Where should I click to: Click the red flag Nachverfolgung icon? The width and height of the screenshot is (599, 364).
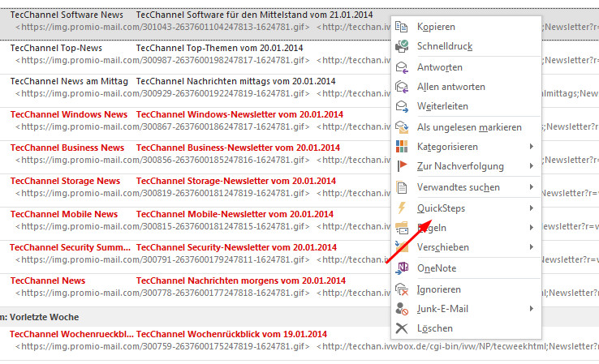click(402, 166)
